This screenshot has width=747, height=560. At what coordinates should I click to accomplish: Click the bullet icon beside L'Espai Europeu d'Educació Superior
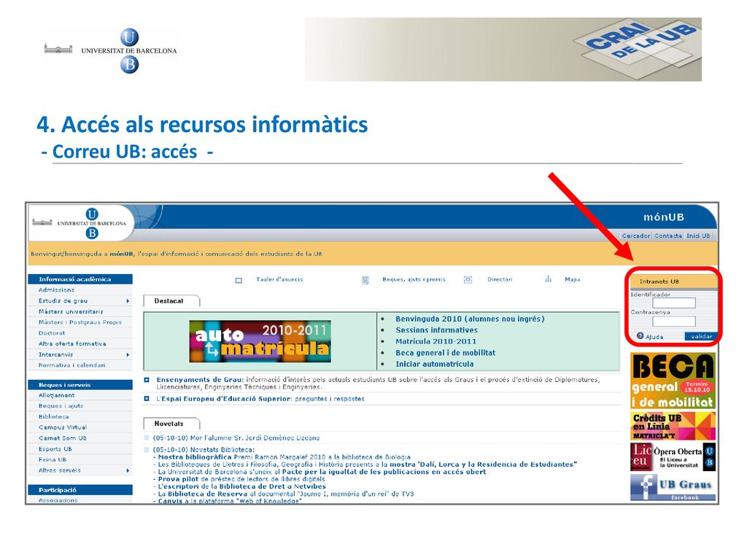point(147,399)
